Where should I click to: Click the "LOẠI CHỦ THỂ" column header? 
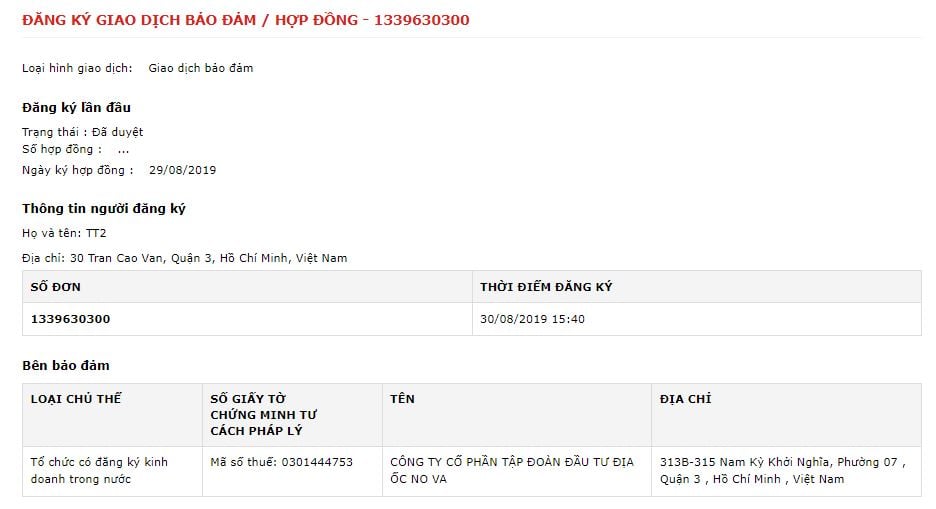click(76, 398)
